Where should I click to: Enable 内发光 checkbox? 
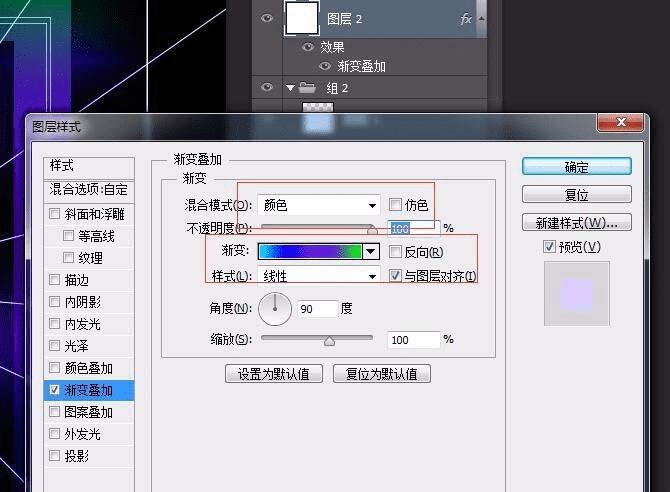click(x=54, y=324)
